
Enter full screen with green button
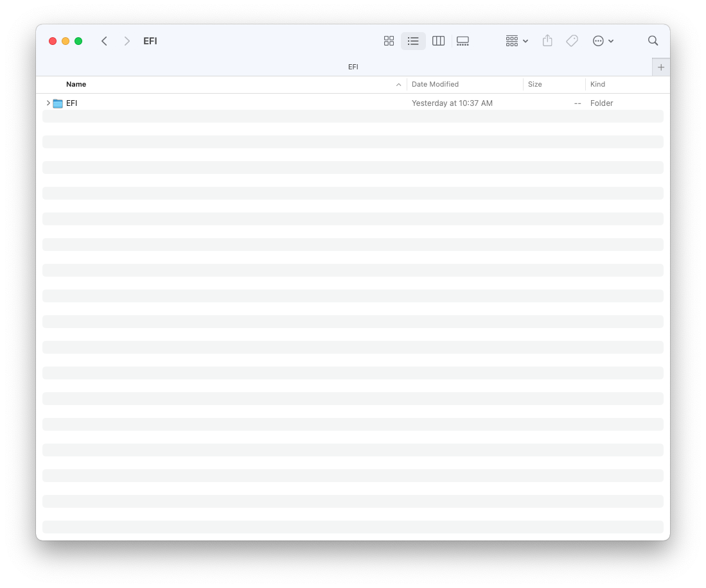(78, 41)
